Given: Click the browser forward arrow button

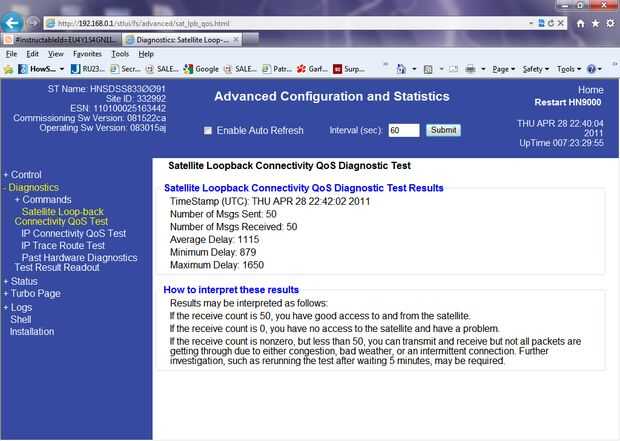Looking at the screenshot, I should 33,23.
